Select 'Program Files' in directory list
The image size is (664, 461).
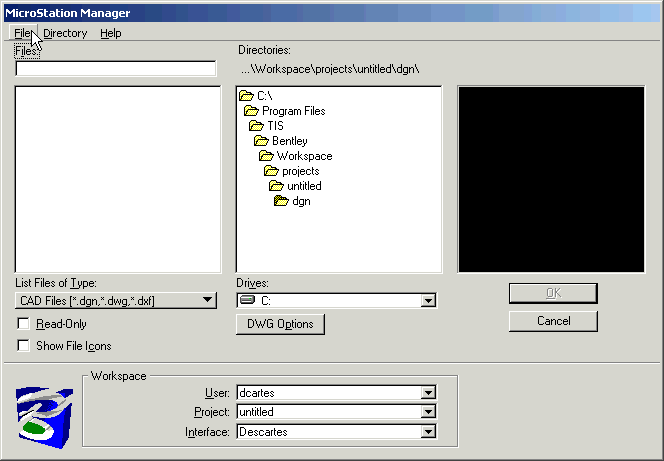click(x=294, y=111)
